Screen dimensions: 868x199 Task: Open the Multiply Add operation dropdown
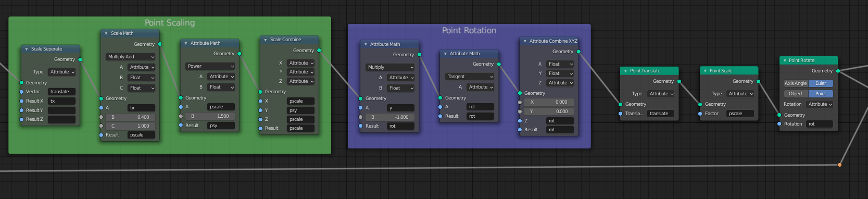(x=131, y=57)
